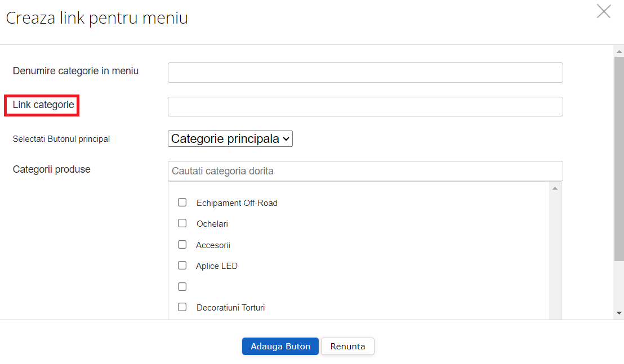Enable the Echipament Off-Road checkbox
Image resolution: width=624 pixels, height=364 pixels.
[x=182, y=202]
